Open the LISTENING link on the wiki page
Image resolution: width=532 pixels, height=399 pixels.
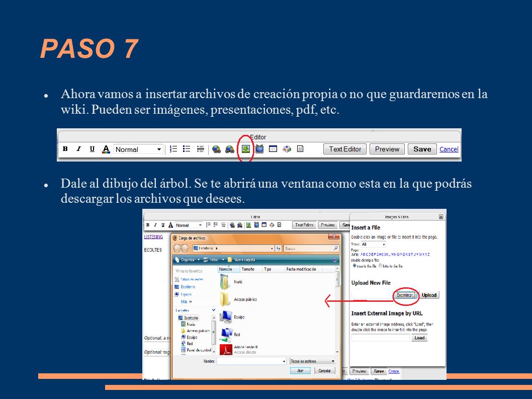tap(153, 236)
